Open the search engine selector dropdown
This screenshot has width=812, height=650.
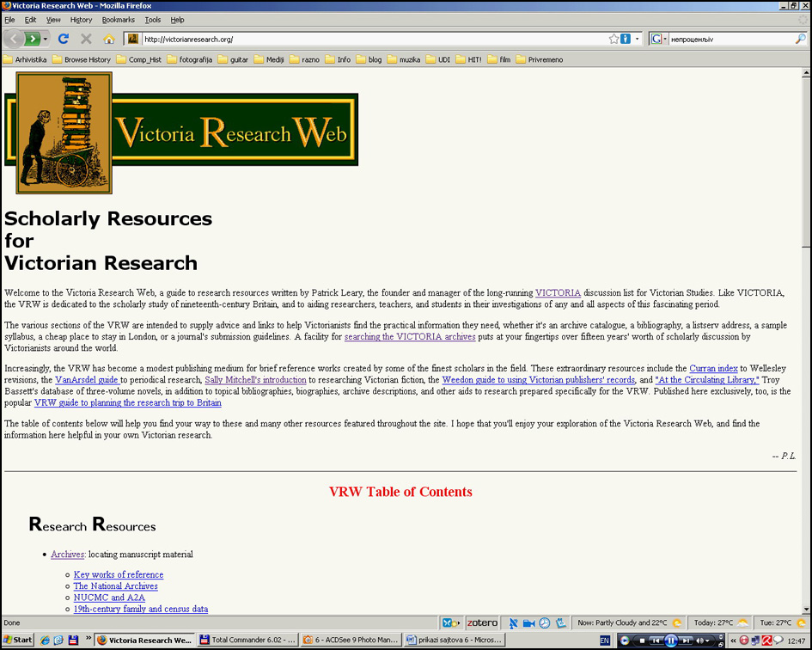point(658,39)
